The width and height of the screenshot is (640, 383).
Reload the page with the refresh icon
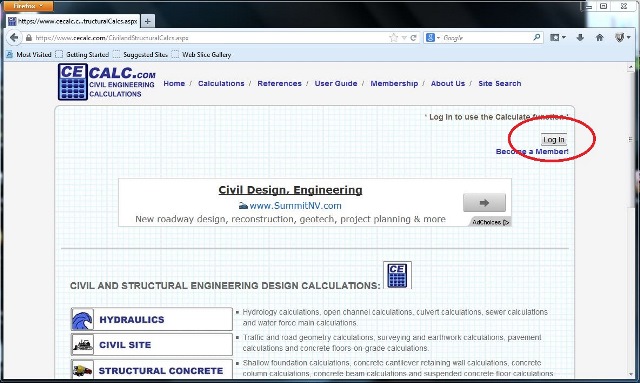click(413, 38)
